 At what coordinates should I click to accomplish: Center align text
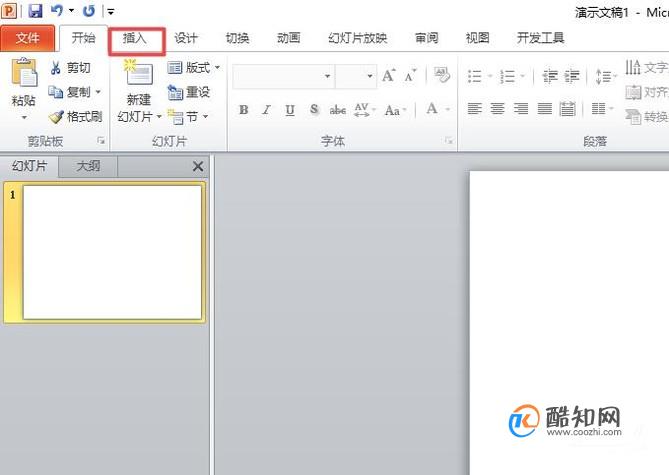coord(497,109)
